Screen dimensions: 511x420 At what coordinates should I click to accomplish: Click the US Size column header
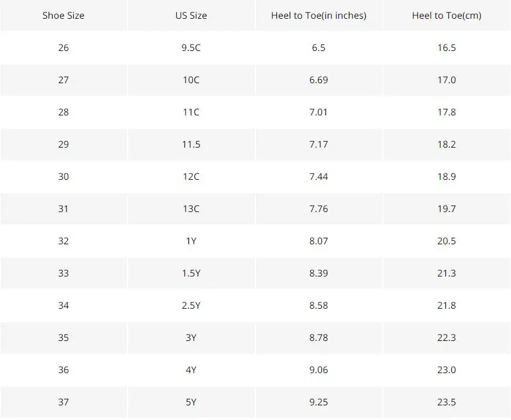coord(191,15)
